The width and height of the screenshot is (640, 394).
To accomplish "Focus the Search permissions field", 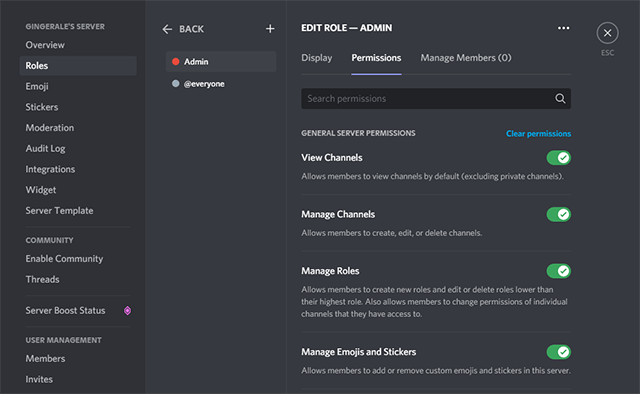I will [436, 98].
